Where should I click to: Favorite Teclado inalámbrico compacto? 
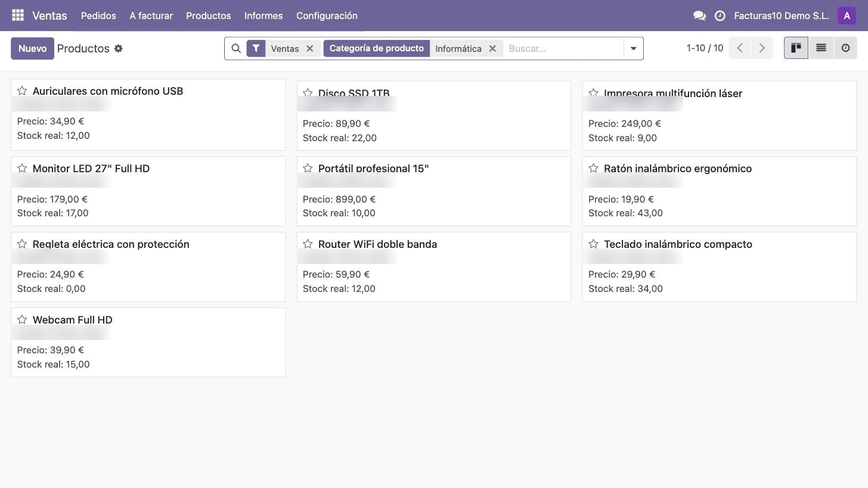tap(593, 244)
